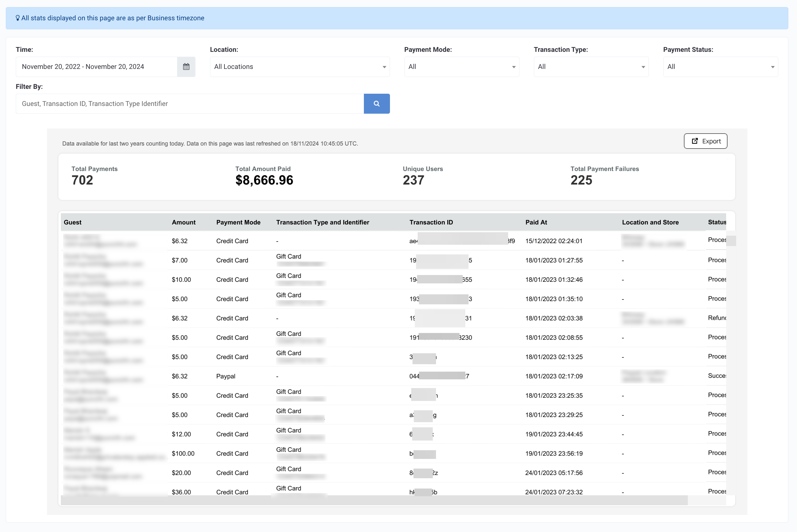Click the Payment Mode column header
Viewport: 797px width, 532px height.
pyautogui.click(x=238, y=222)
